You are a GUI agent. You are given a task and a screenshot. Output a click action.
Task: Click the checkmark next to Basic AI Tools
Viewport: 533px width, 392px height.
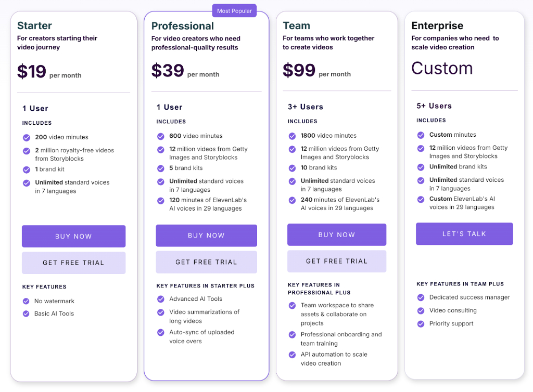coord(27,313)
